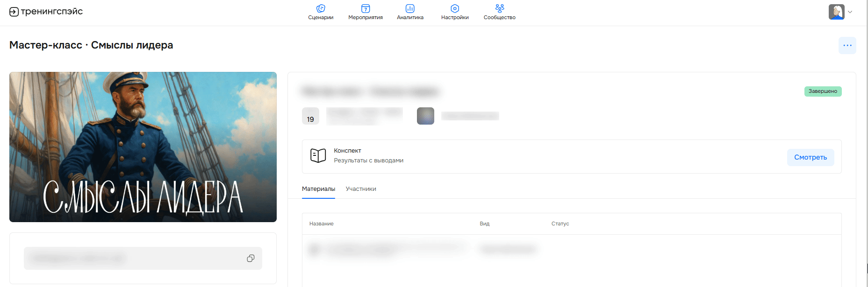Open the Аналитика chart icon
The image size is (868, 287).
pos(410,8)
